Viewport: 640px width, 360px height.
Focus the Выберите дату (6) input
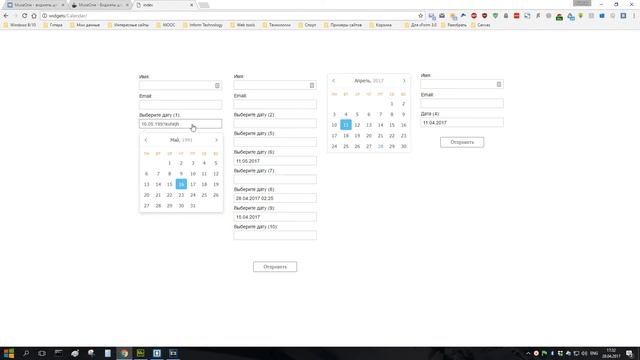click(x=275, y=161)
